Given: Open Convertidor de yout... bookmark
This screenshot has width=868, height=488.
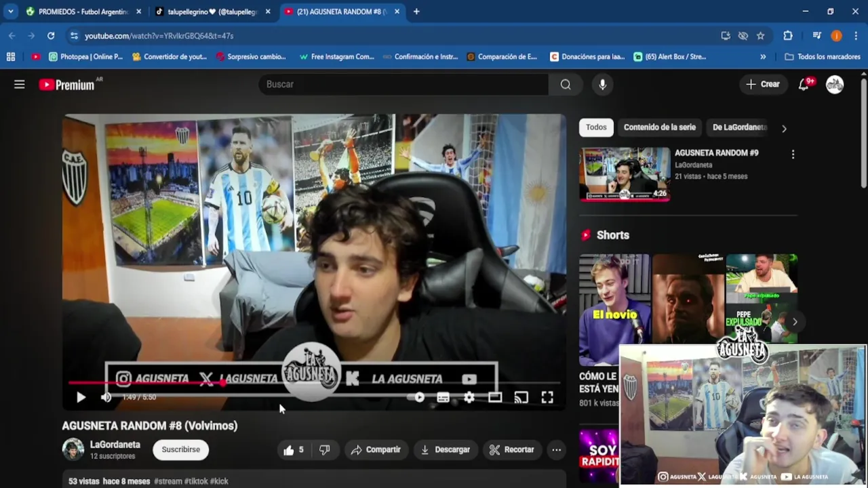Looking at the screenshot, I should (170, 57).
